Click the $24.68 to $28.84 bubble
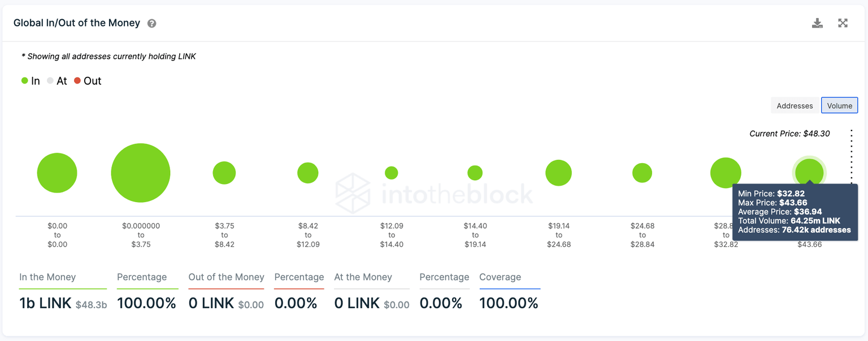The width and height of the screenshot is (868, 341). 643,173
